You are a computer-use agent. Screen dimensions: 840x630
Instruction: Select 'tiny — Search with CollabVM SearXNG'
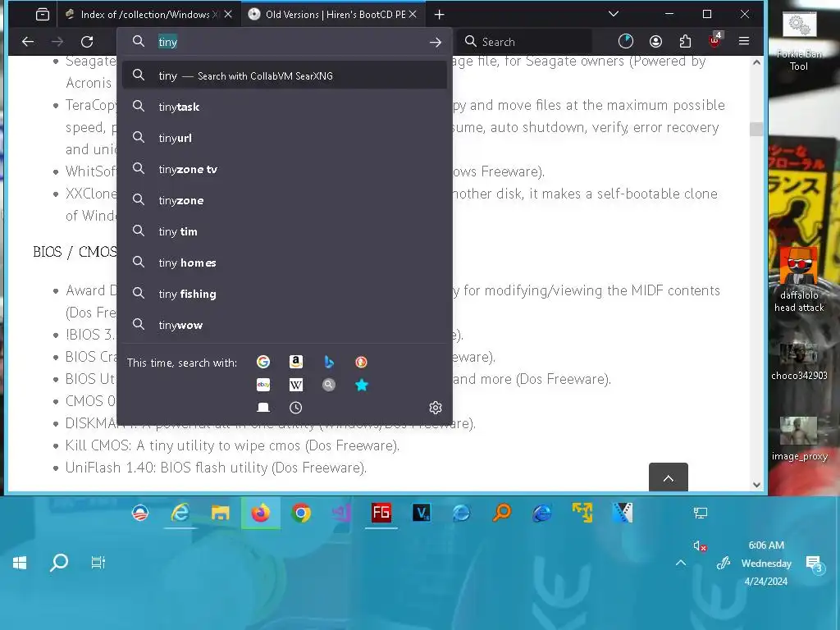pyautogui.click(x=285, y=75)
